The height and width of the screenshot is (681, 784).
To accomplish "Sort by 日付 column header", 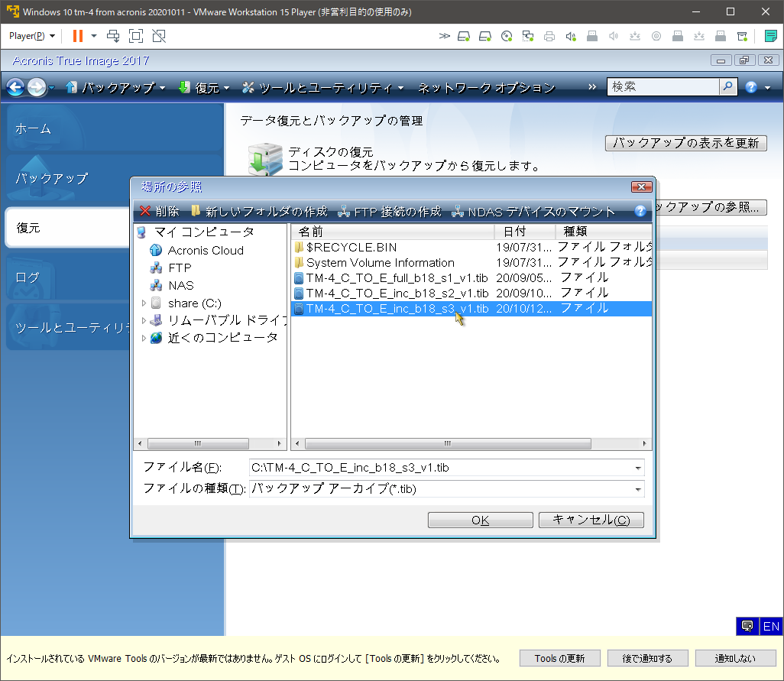I will click(524, 232).
